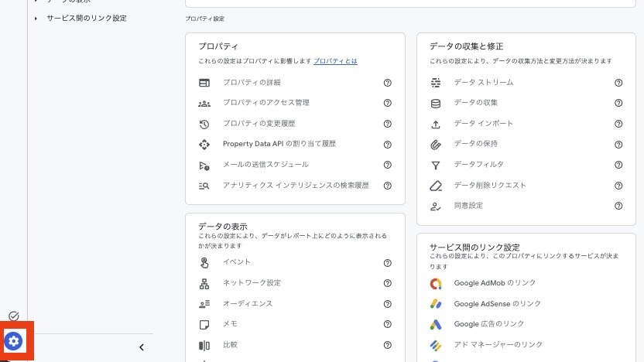Show help for ネットワーク設定

tap(387, 283)
